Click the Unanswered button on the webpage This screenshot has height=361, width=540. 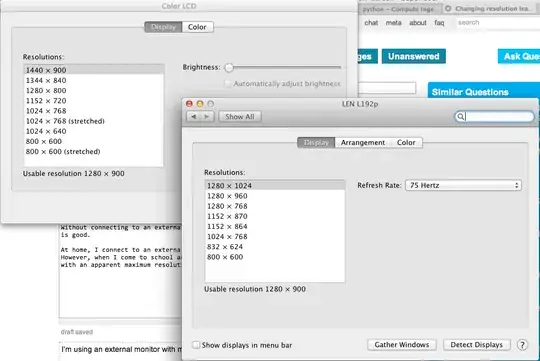pos(414,56)
